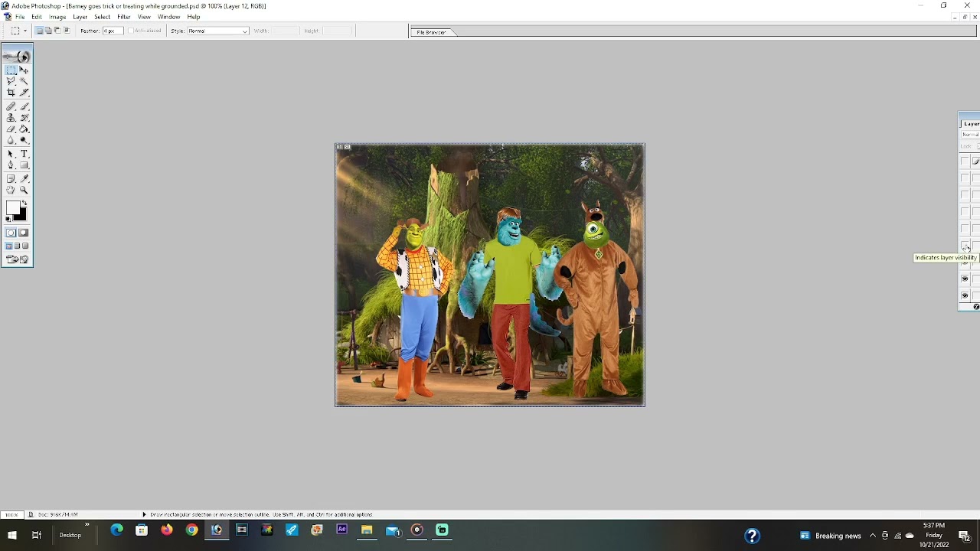980x551 pixels.
Task: Toggle visibility of the brush-marked active layer
Action: (x=965, y=161)
